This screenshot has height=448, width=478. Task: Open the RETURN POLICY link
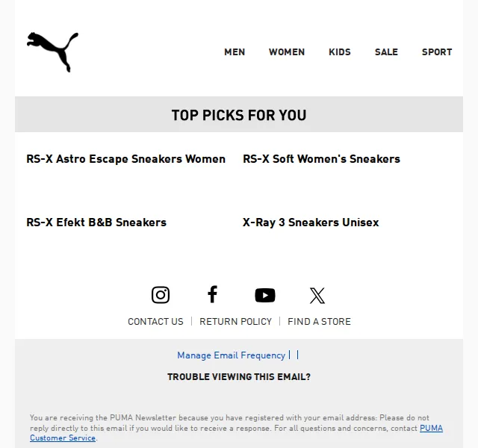(236, 322)
